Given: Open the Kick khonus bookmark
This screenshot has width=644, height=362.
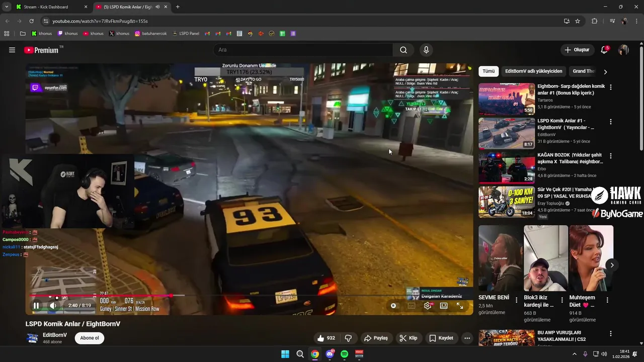Looking at the screenshot, I should point(42,34).
